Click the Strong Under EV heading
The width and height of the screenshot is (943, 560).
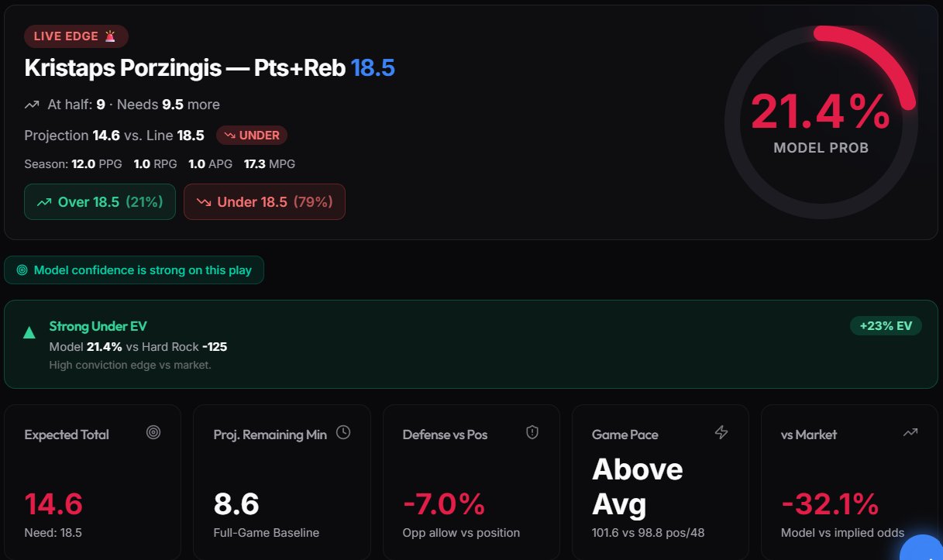point(98,326)
